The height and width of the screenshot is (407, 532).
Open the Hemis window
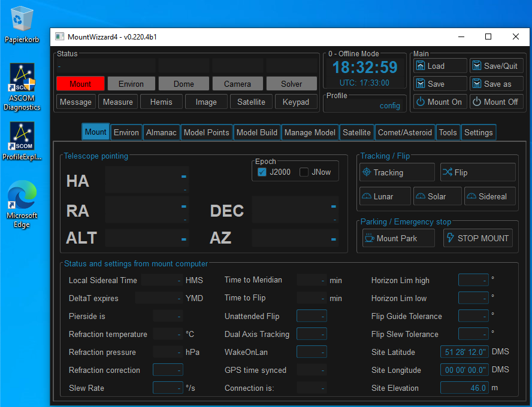pyautogui.click(x=161, y=102)
